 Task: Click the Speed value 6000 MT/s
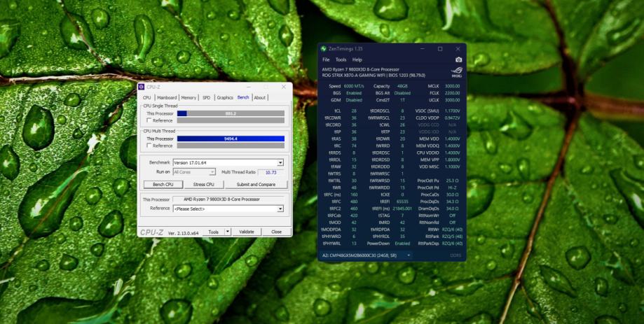coord(354,86)
